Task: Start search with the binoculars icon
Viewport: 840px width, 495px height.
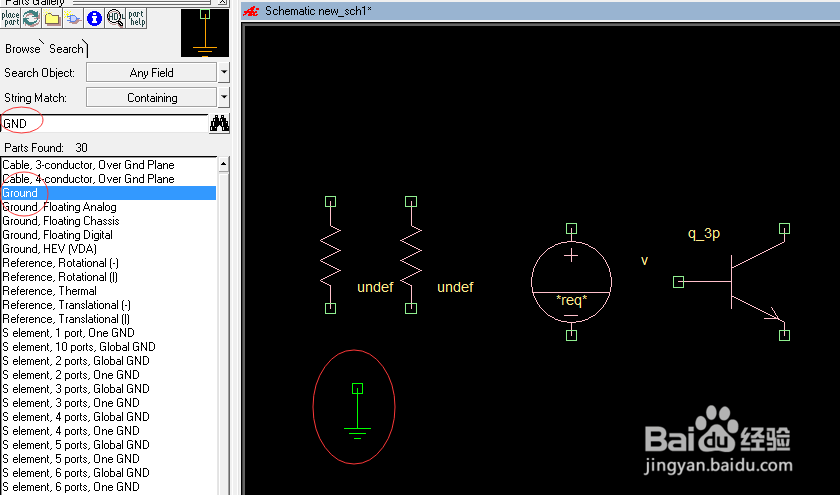Action: [219, 123]
